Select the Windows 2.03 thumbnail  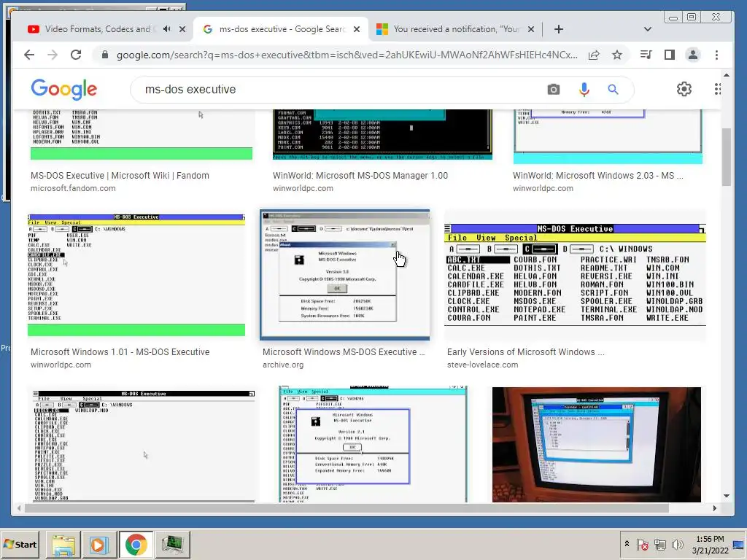608,137
